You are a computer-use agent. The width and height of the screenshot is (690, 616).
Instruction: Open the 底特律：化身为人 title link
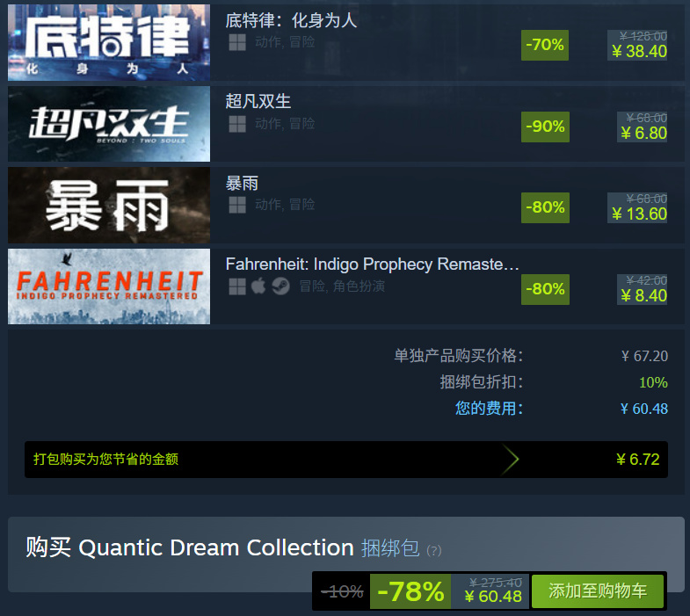[x=291, y=20]
